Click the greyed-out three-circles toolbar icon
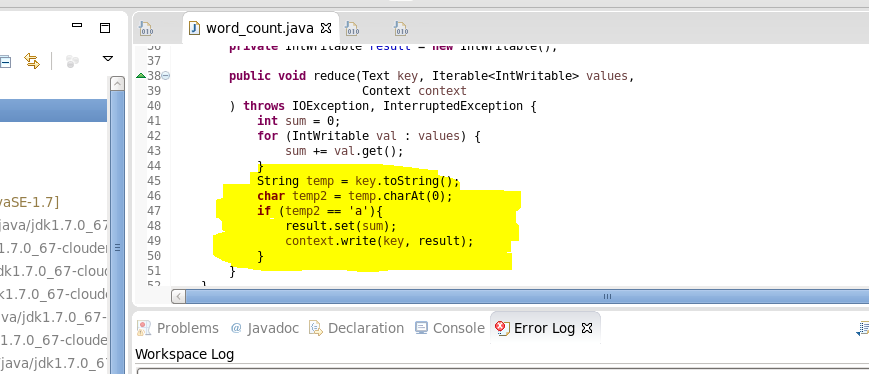This screenshot has width=869, height=374. [x=72, y=61]
